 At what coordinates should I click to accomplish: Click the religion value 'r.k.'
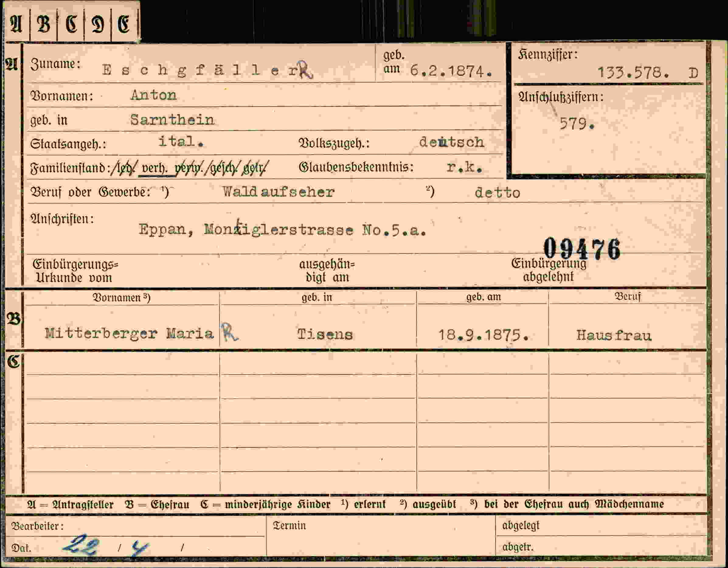pyautogui.click(x=464, y=167)
